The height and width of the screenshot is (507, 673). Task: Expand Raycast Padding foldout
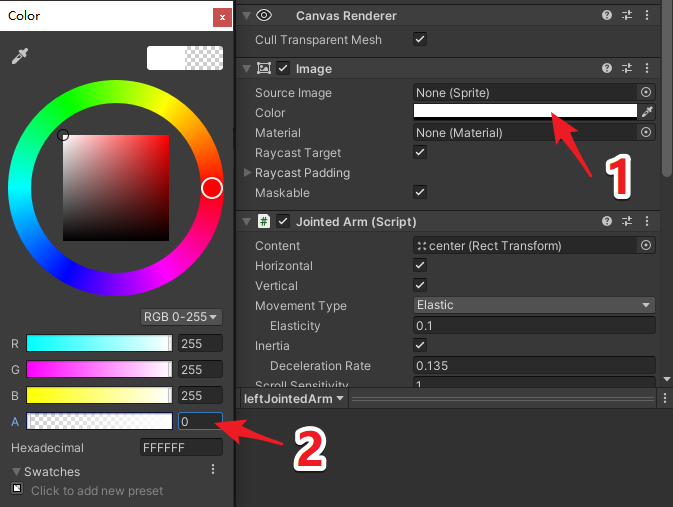(247, 173)
